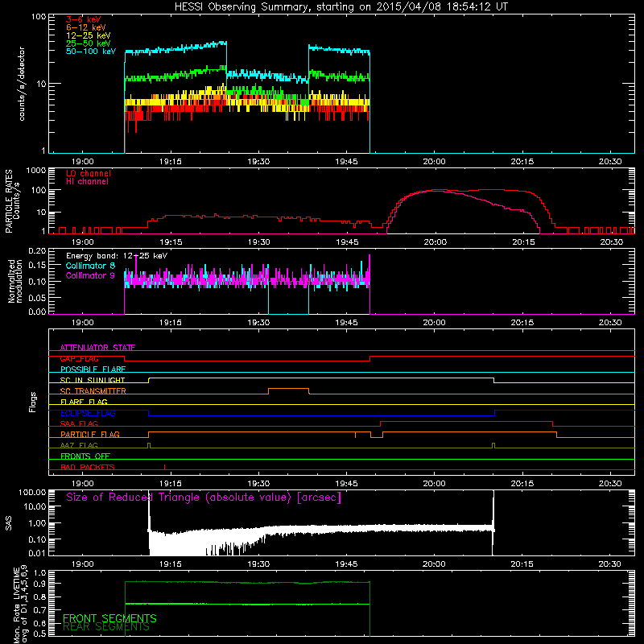Screen dimensions: 644x644
Task: Click the SAA_FLAG label
Action: (x=79, y=423)
